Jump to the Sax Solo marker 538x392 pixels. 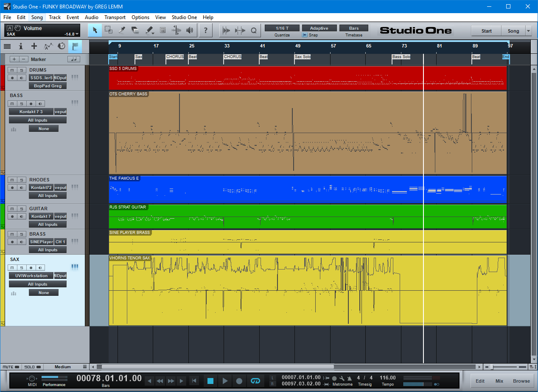303,57
